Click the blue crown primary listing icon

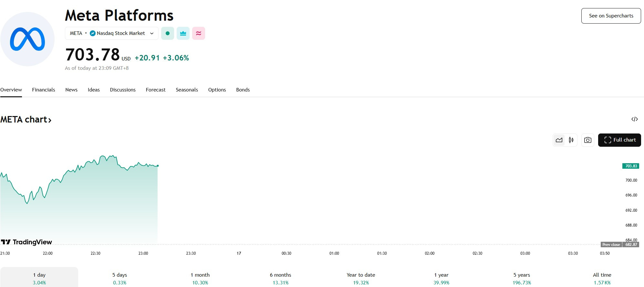[x=183, y=33]
